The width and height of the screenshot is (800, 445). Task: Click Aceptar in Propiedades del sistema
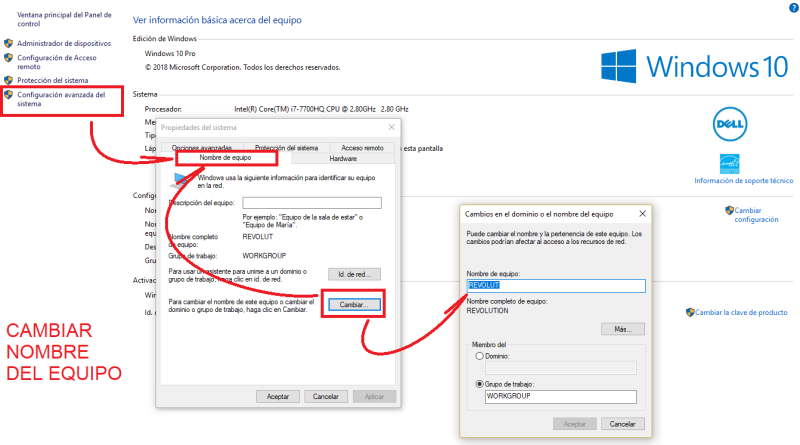pos(278,397)
